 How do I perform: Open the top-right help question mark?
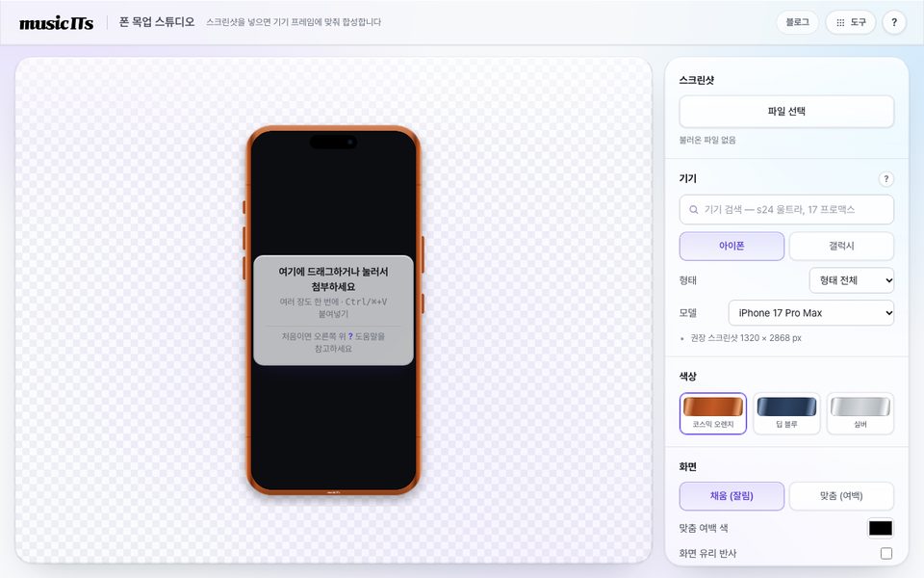point(894,22)
